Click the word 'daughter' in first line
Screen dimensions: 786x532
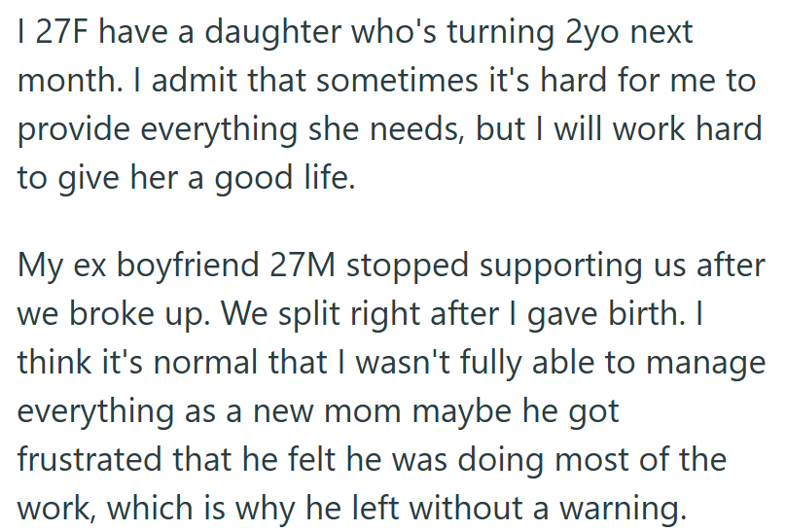tap(272, 34)
